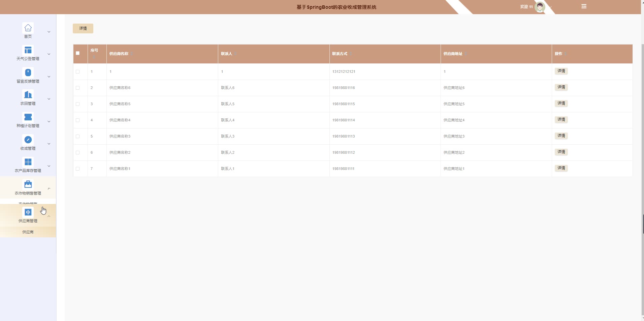Collapse the 农作物销售管理 menu chevron
Viewport: 644px width, 321px height.
(49, 188)
